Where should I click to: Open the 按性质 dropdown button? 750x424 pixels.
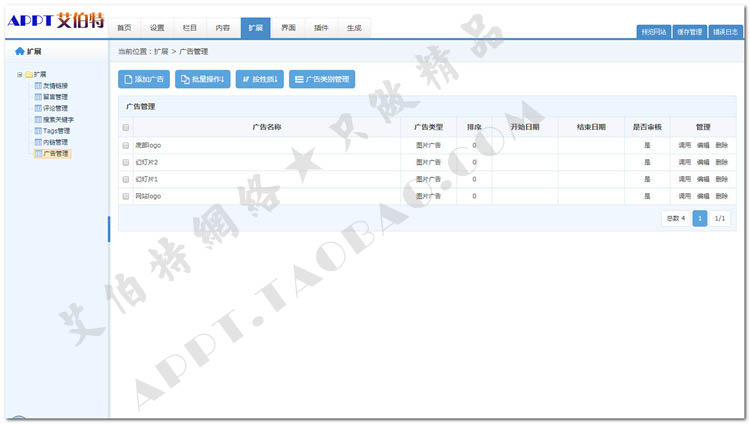(x=260, y=79)
